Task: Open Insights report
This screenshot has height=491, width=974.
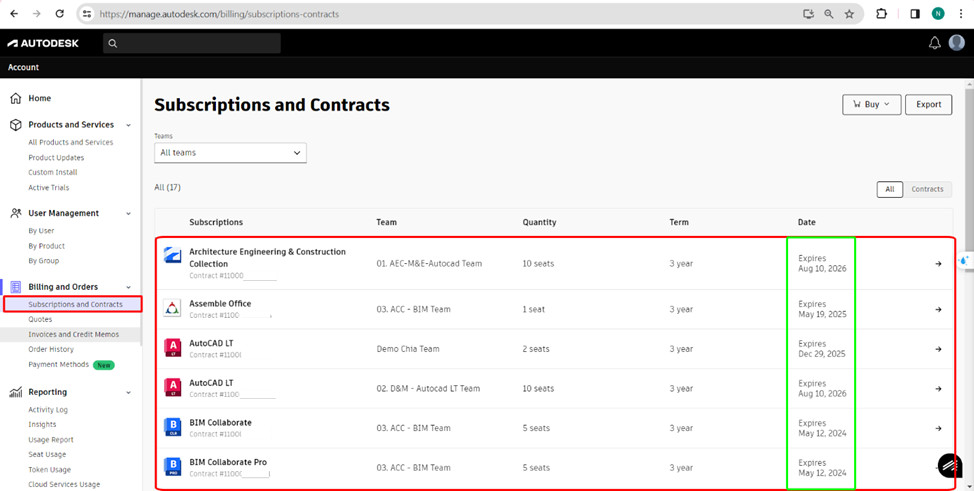Action: click(x=42, y=424)
